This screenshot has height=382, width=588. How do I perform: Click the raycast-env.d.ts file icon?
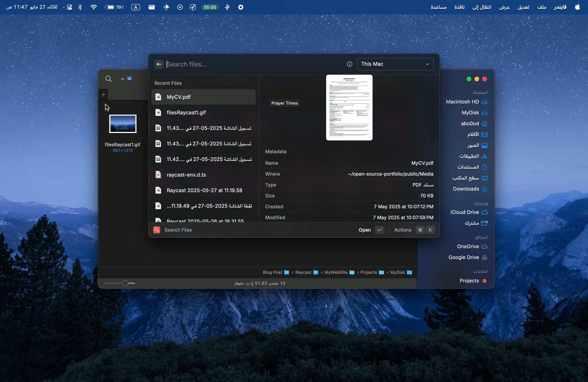click(158, 175)
